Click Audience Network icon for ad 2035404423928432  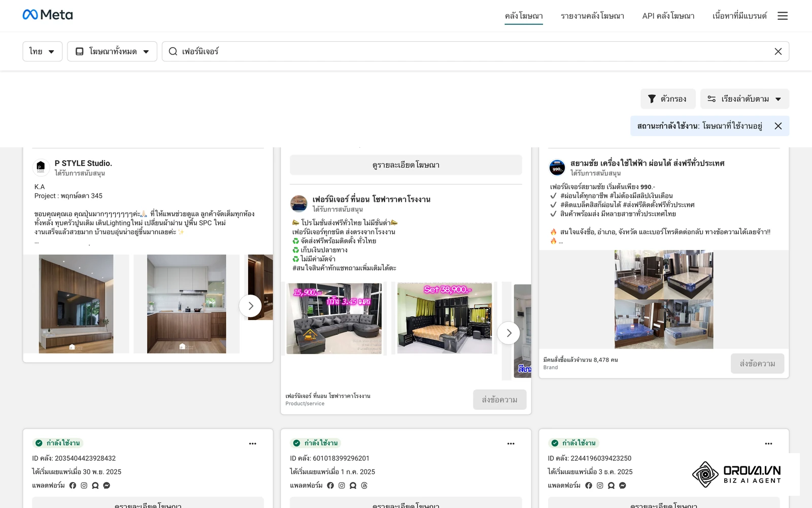point(95,486)
